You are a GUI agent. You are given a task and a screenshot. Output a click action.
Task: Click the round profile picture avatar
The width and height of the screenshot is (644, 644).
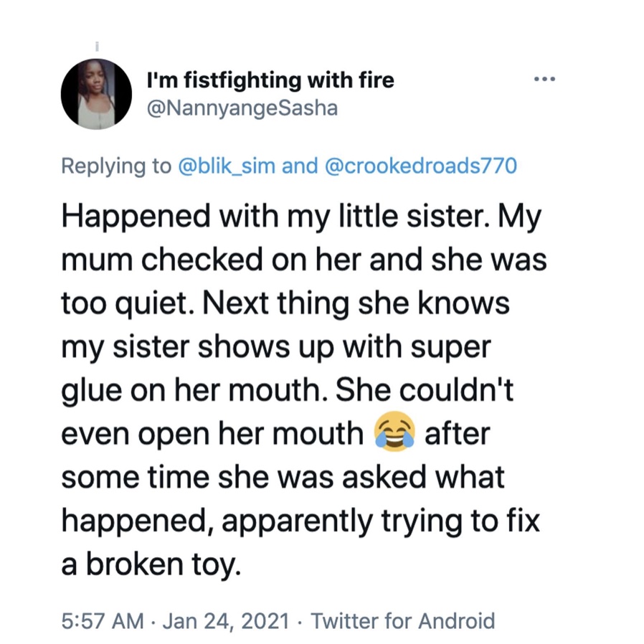(x=97, y=94)
